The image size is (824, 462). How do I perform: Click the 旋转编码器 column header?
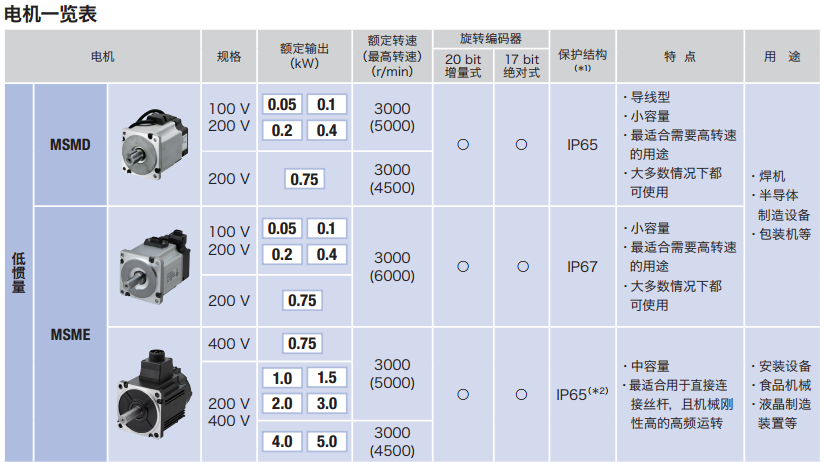click(x=491, y=39)
